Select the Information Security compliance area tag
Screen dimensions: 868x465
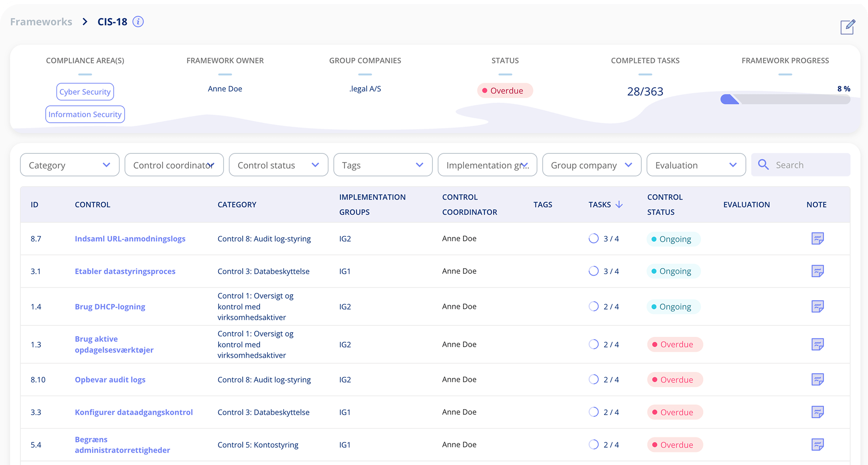[85, 114]
